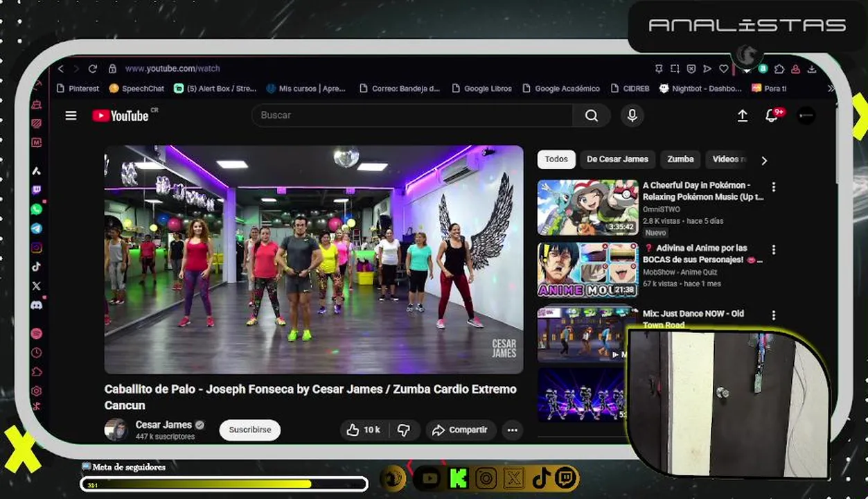The image size is (868, 499).
Task: Click the Anime Mouth quiz thumbnail
Action: [x=587, y=270]
